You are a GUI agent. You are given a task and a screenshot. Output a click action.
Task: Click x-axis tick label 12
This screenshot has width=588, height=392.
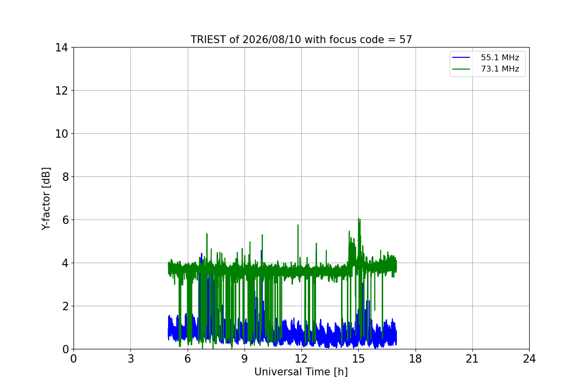point(301,359)
